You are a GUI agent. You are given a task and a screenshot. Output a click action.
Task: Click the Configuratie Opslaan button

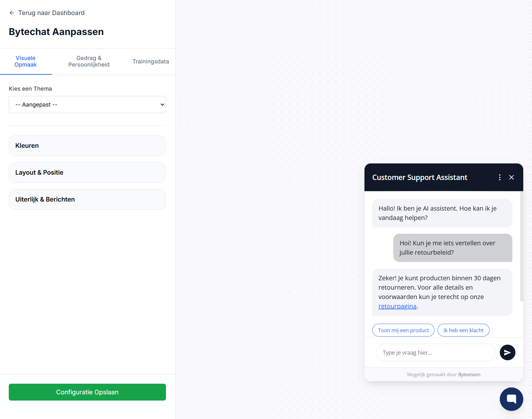tap(87, 392)
